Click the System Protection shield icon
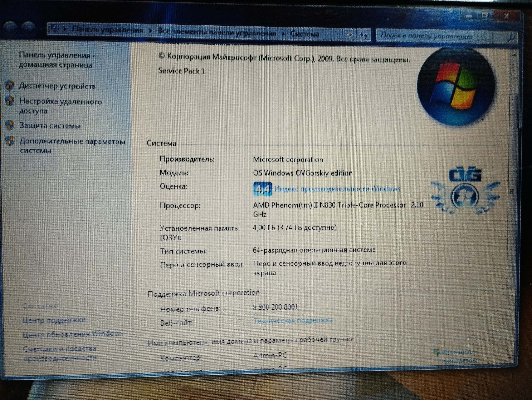The width and height of the screenshot is (532, 400). click(10, 125)
